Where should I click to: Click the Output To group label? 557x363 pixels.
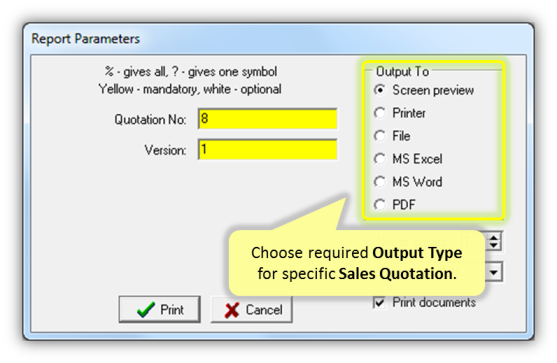tap(402, 71)
